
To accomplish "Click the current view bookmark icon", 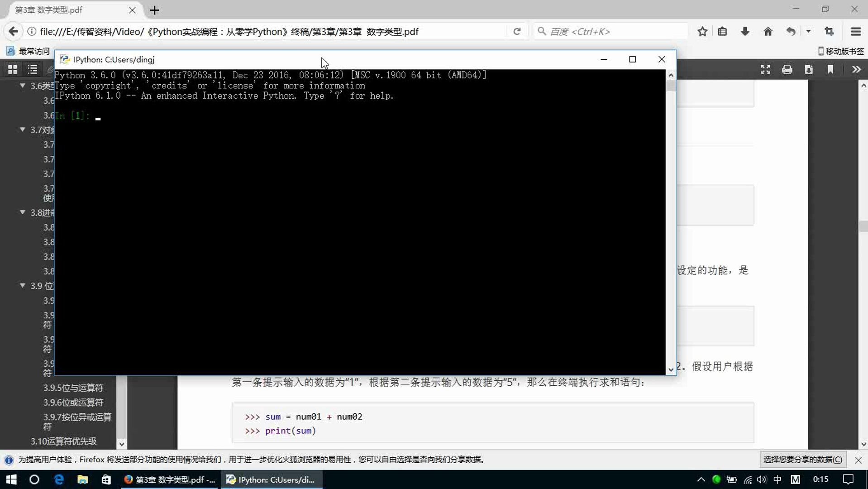I will pyautogui.click(x=831, y=69).
